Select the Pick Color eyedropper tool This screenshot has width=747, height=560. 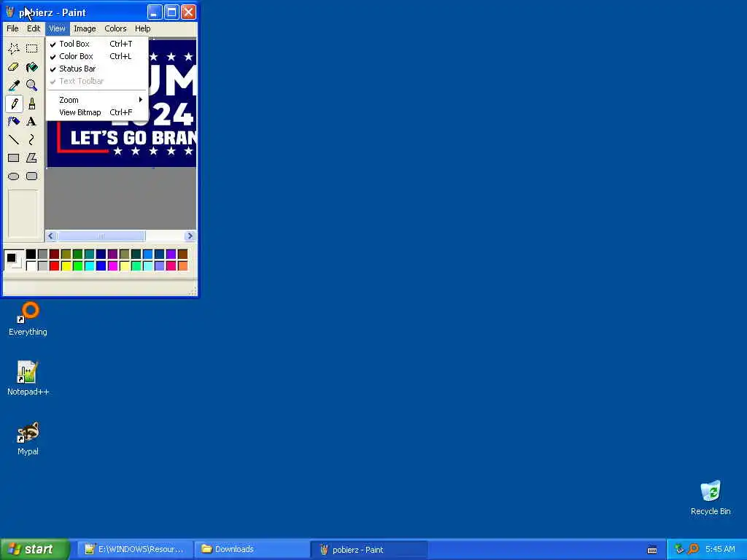click(14, 85)
